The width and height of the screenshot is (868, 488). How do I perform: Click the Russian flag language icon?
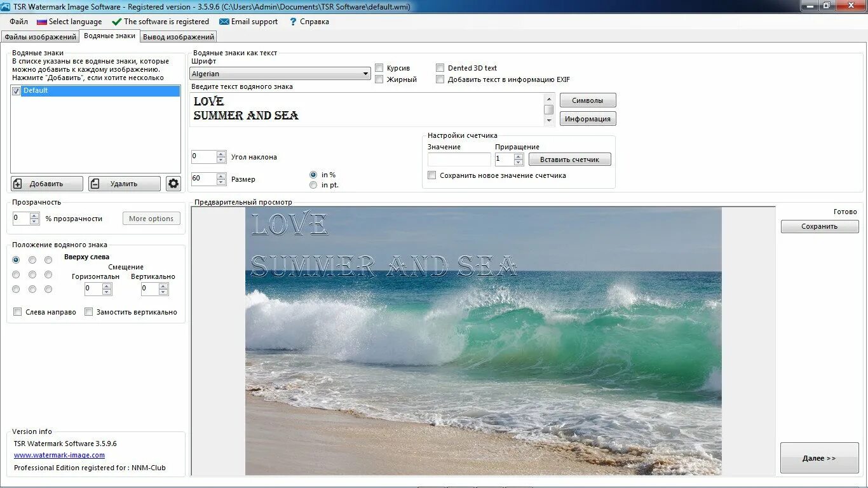tap(42, 22)
